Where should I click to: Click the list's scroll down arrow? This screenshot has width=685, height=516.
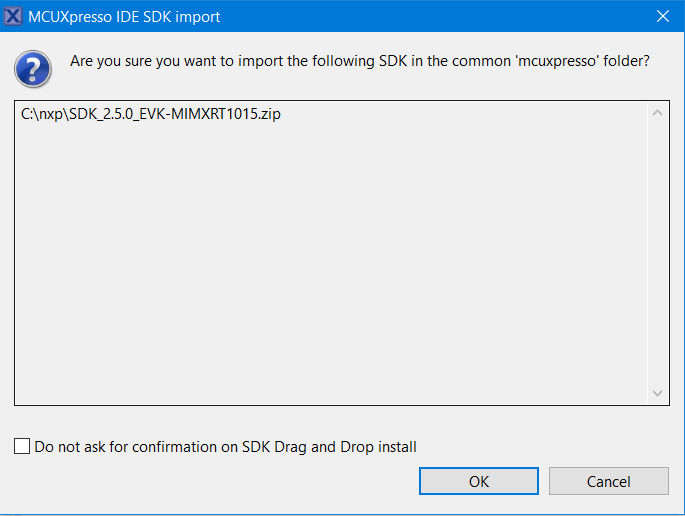[x=657, y=393]
